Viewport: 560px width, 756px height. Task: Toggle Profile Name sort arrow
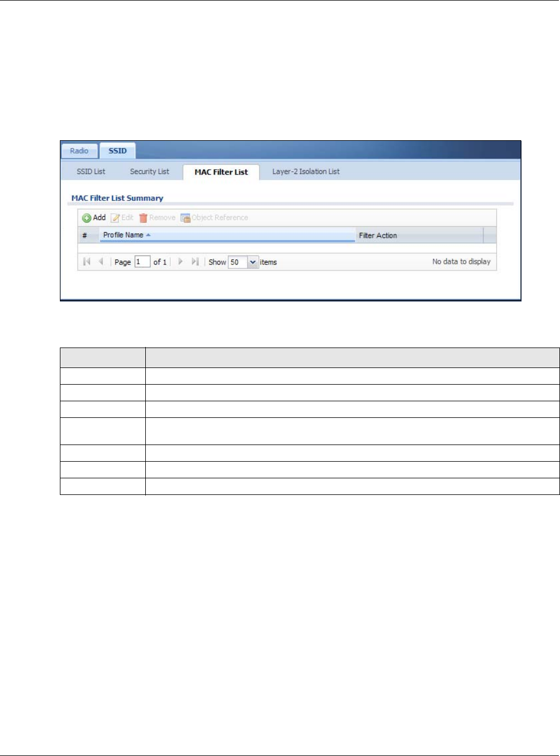148,235
